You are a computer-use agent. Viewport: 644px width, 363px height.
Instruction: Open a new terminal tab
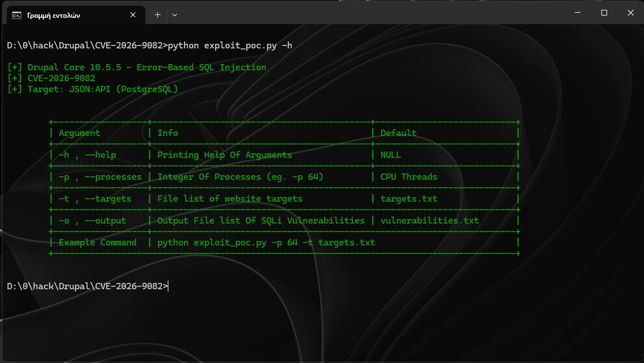point(158,15)
